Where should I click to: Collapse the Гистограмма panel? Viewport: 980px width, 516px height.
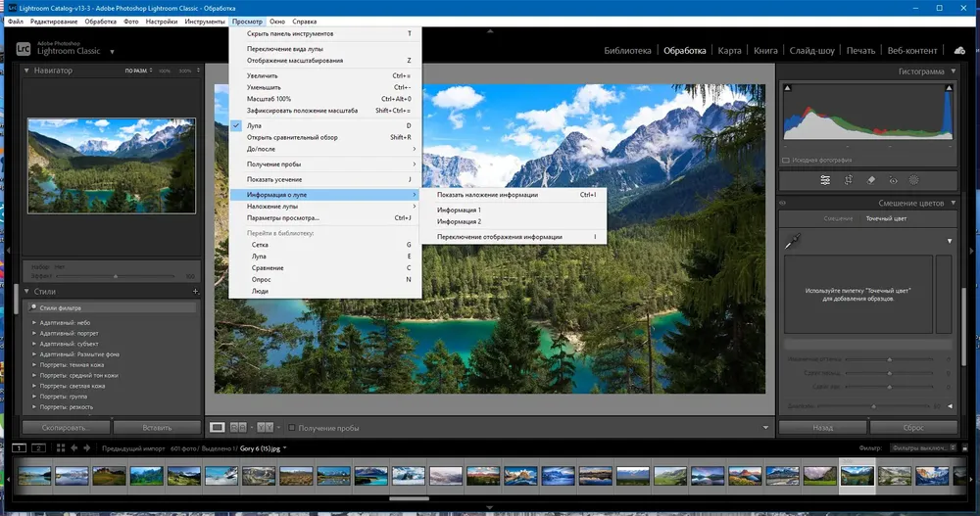[x=954, y=71]
